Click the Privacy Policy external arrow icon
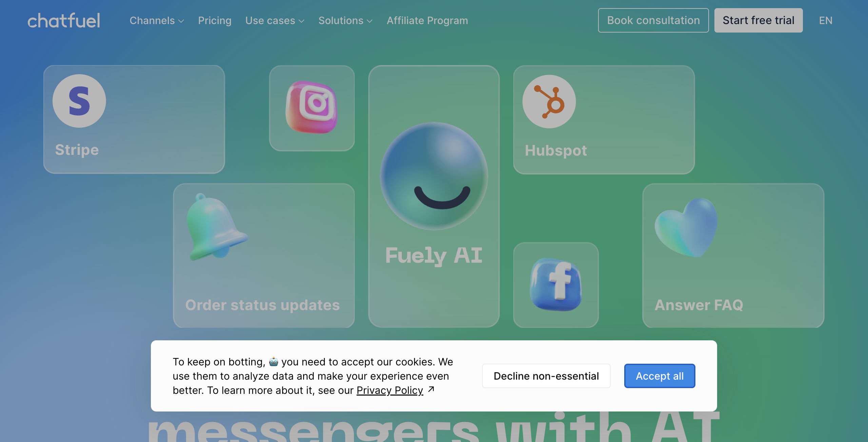The image size is (868, 442). (x=431, y=389)
